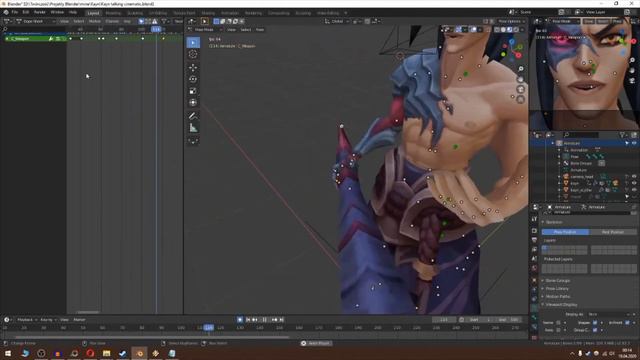Click the timeline horizontal scrollbar

point(152,337)
